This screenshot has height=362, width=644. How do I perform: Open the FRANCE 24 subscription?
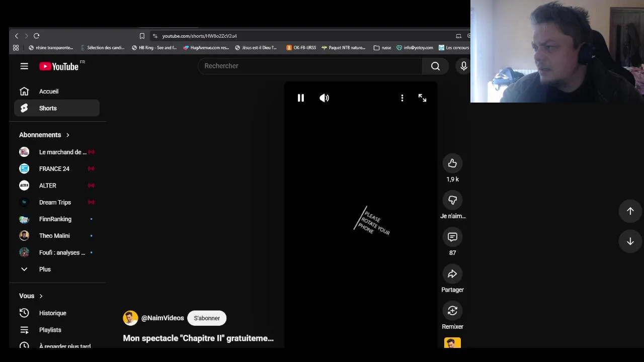[x=57, y=169]
